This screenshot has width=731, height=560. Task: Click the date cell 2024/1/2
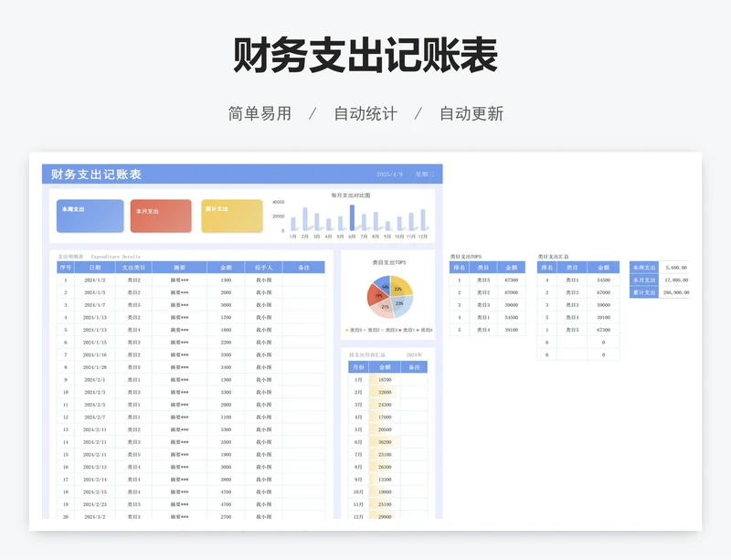95,280
